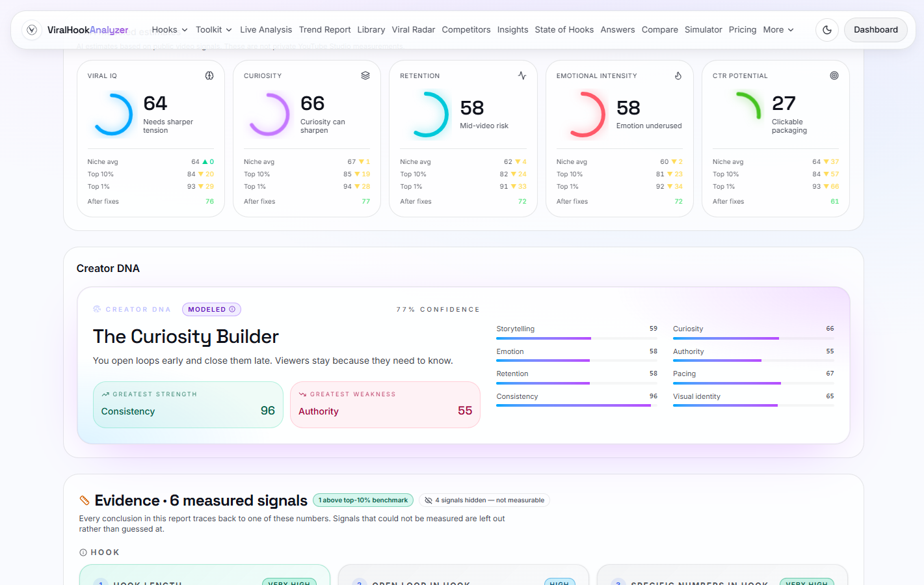Expand the More dropdown menu

tap(778, 30)
